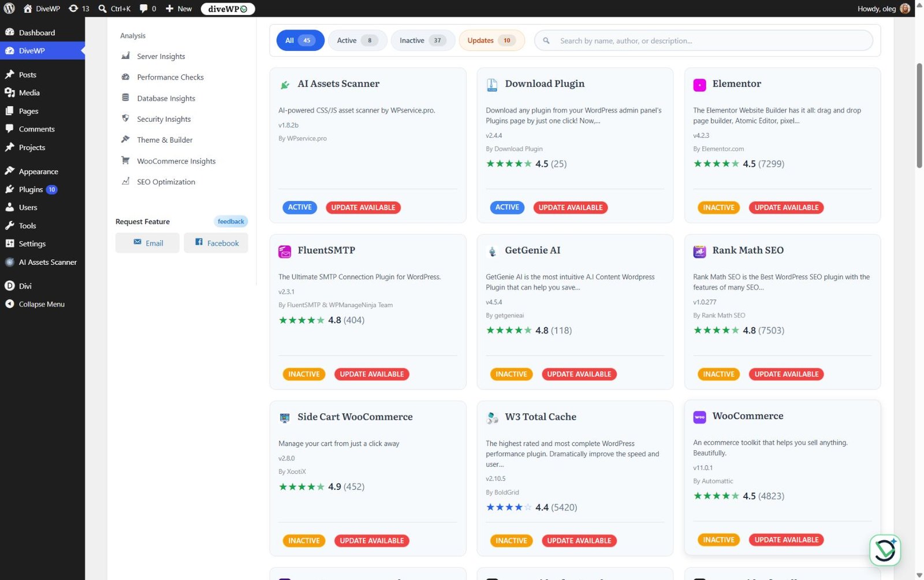
Task: Click the pink Elementor card icon
Action: pyautogui.click(x=699, y=85)
